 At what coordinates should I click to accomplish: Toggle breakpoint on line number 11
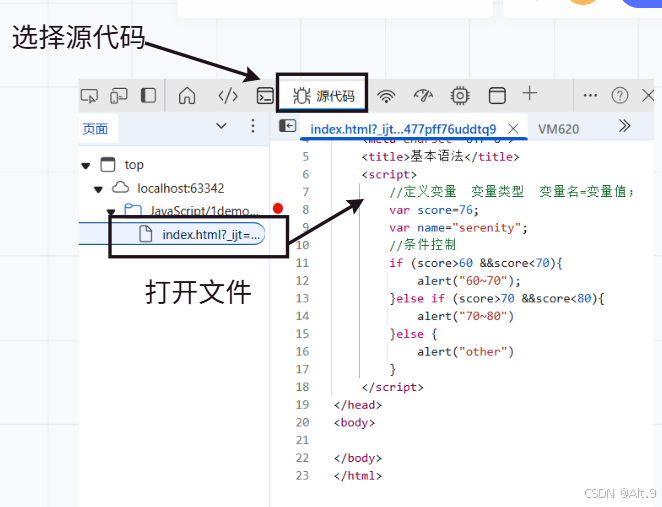point(302,263)
